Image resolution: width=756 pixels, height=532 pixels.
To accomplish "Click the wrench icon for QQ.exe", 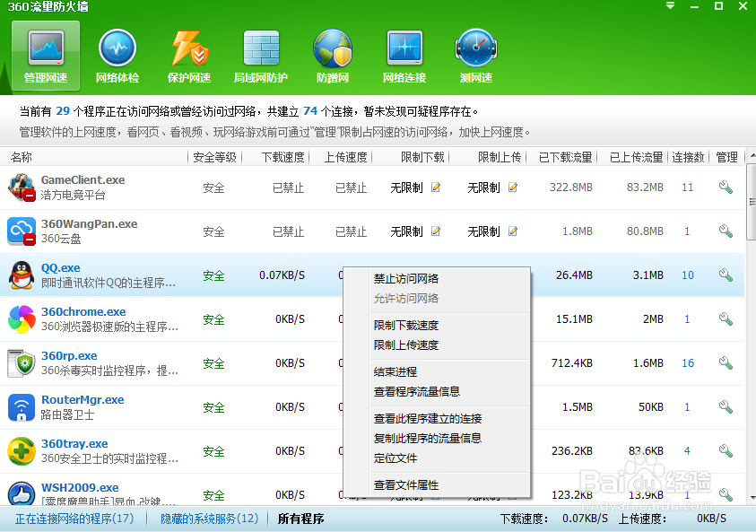I will click(x=726, y=275).
